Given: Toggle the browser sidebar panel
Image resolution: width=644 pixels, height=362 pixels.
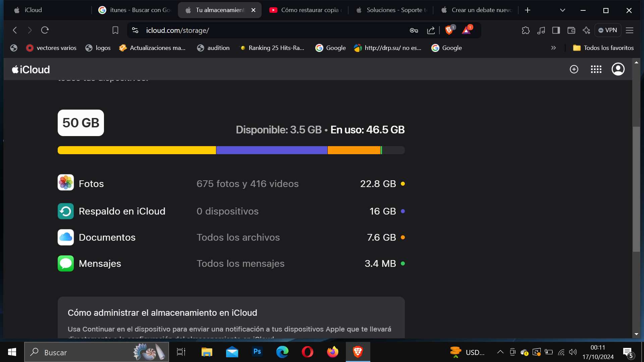Looking at the screenshot, I should tap(556, 31).
